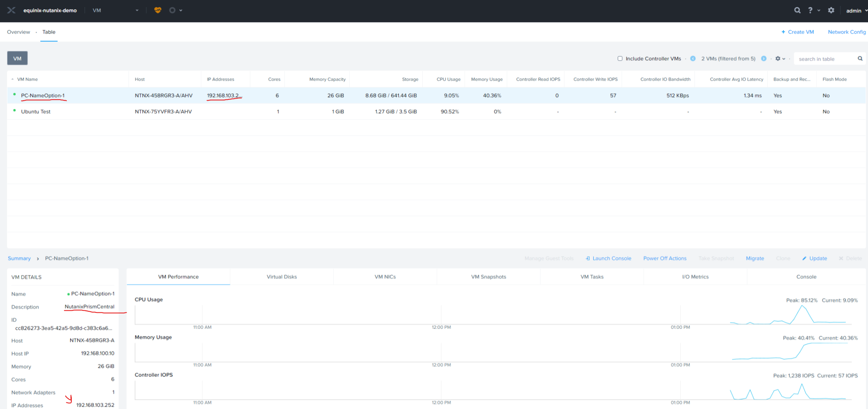Expand the tasks indicator dropdown arrow

click(181, 10)
